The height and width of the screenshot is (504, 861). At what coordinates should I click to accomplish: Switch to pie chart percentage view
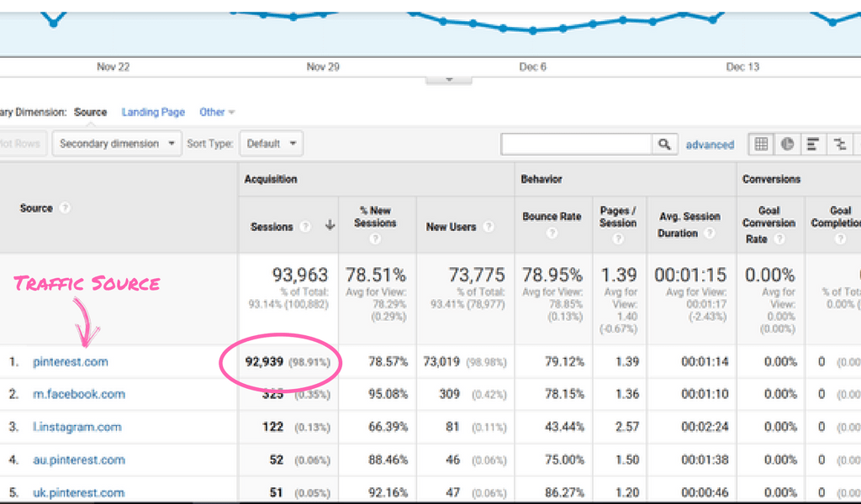coord(787,144)
